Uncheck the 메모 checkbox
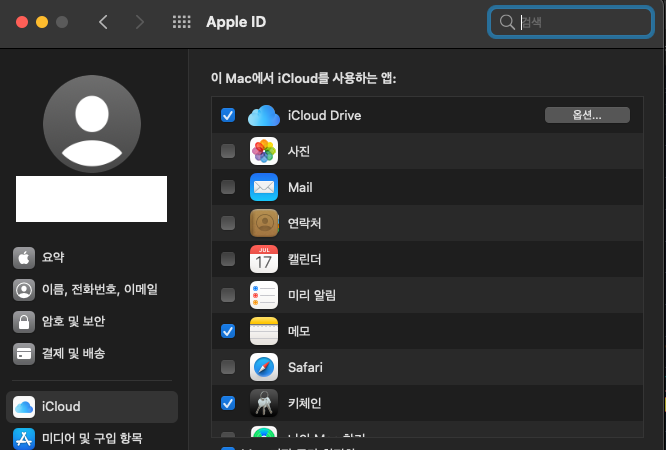The image size is (666, 450). point(228,331)
